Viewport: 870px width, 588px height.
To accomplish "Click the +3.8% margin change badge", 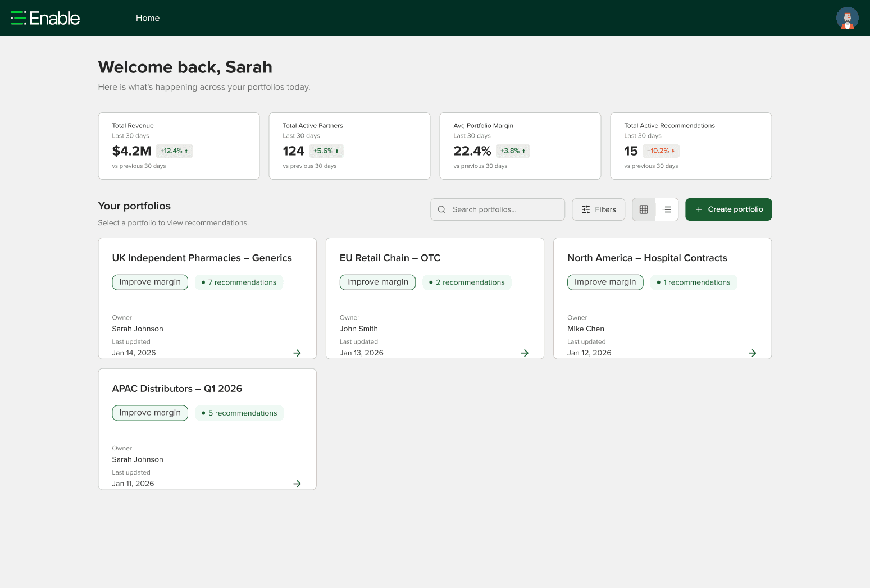I will pos(513,151).
